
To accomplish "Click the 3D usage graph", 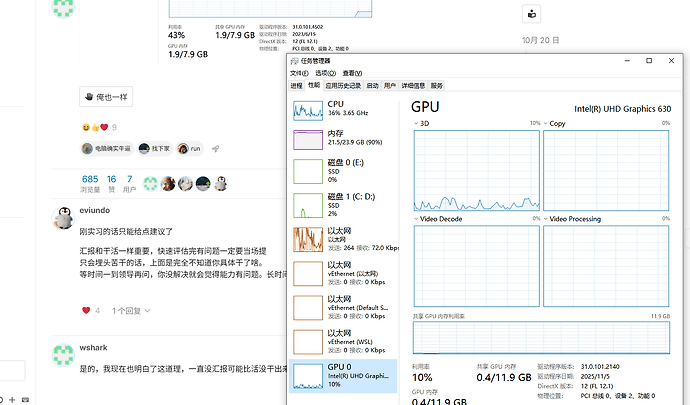I will point(477,170).
